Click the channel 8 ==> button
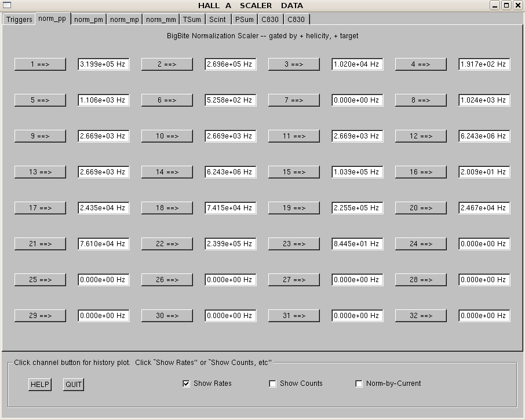Image resolution: width=525 pixels, height=420 pixels. 421,100
